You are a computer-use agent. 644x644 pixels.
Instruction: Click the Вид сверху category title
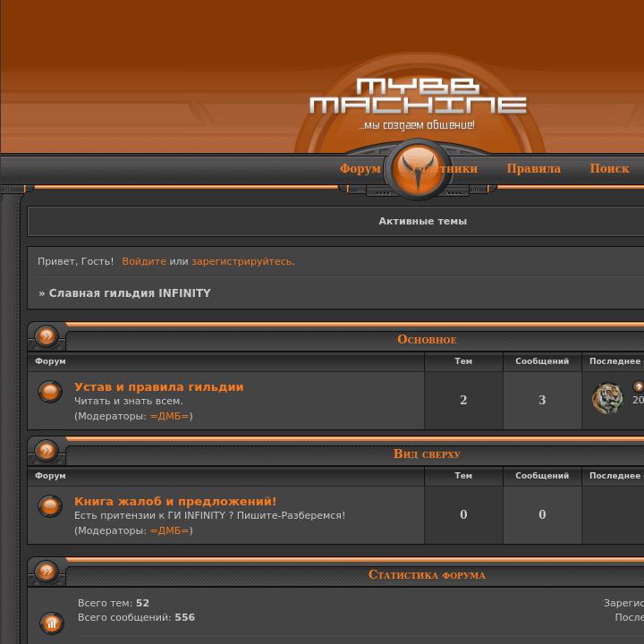[427, 453]
